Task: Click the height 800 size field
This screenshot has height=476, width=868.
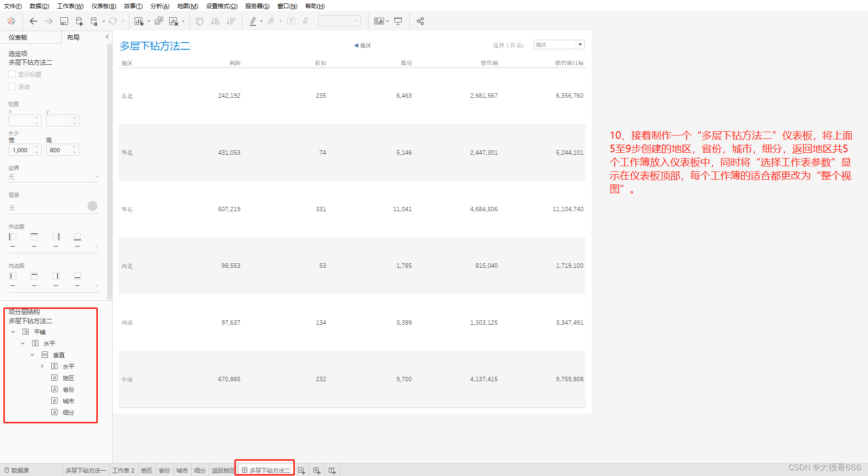Action: click(x=62, y=150)
